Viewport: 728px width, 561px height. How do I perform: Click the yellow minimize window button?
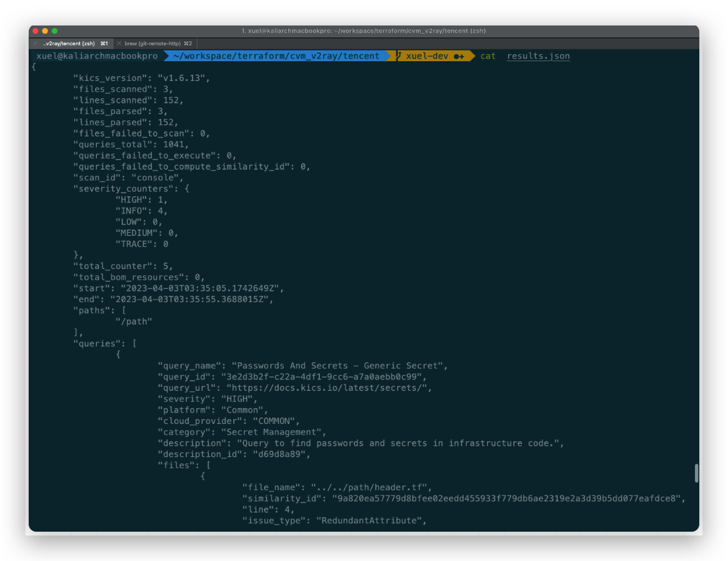[45, 31]
